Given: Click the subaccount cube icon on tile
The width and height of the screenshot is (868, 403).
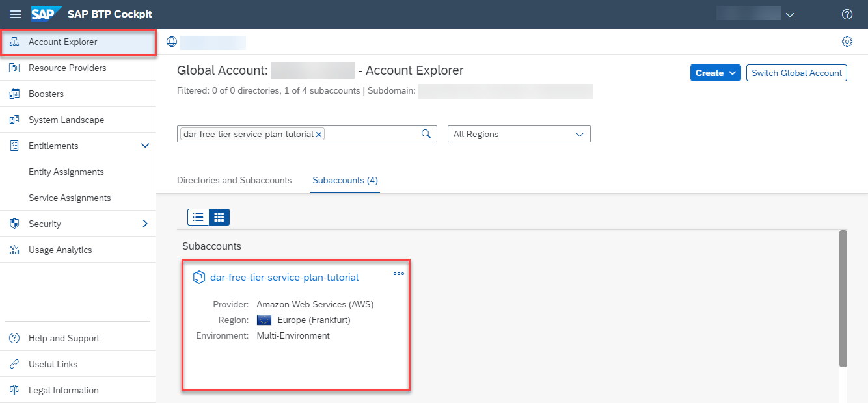Looking at the screenshot, I should pyautogui.click(x=199, y=278).
